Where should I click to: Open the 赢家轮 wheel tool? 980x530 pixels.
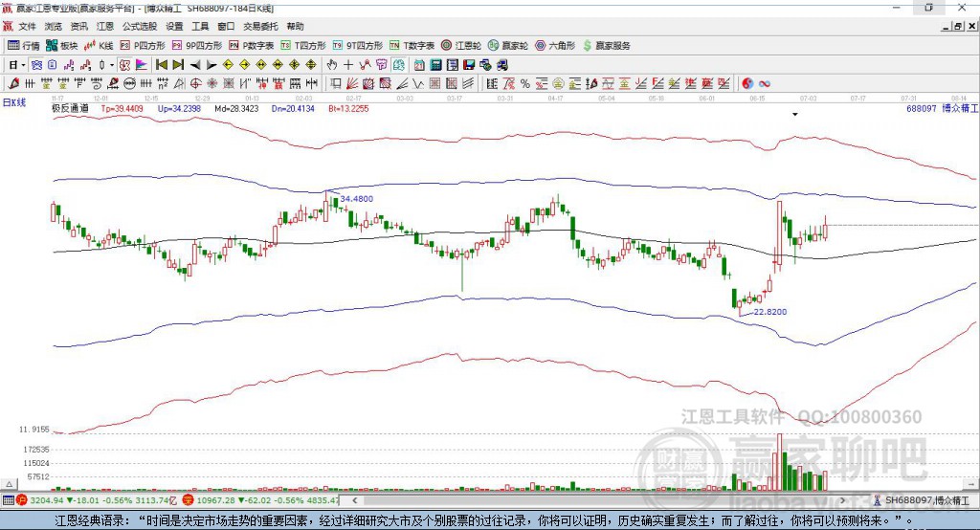click(x=508, y=46)
